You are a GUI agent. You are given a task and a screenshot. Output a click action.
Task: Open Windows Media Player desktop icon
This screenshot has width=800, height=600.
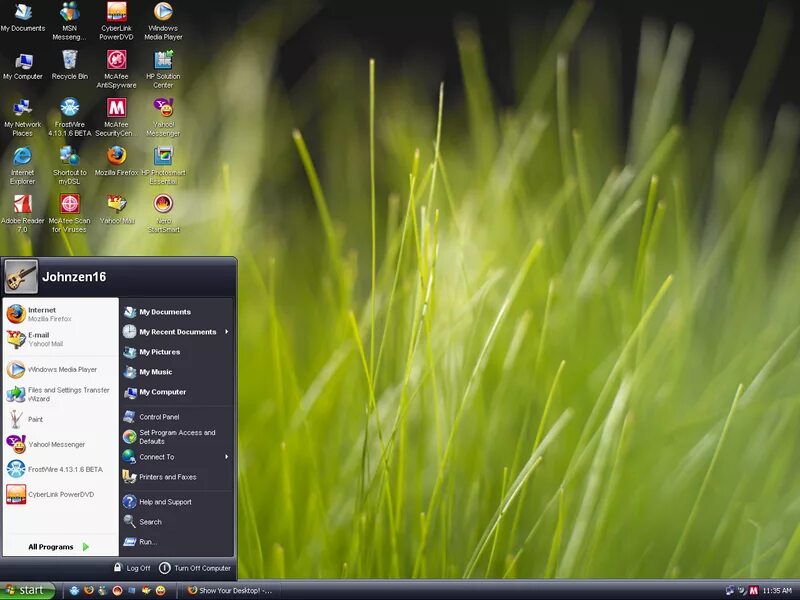pos(163,21)
